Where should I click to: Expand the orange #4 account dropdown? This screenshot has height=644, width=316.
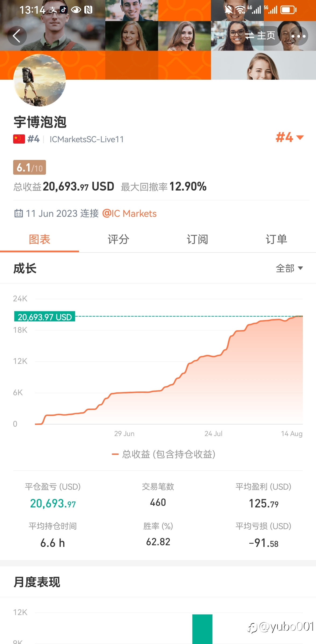[x=290, y=137]
